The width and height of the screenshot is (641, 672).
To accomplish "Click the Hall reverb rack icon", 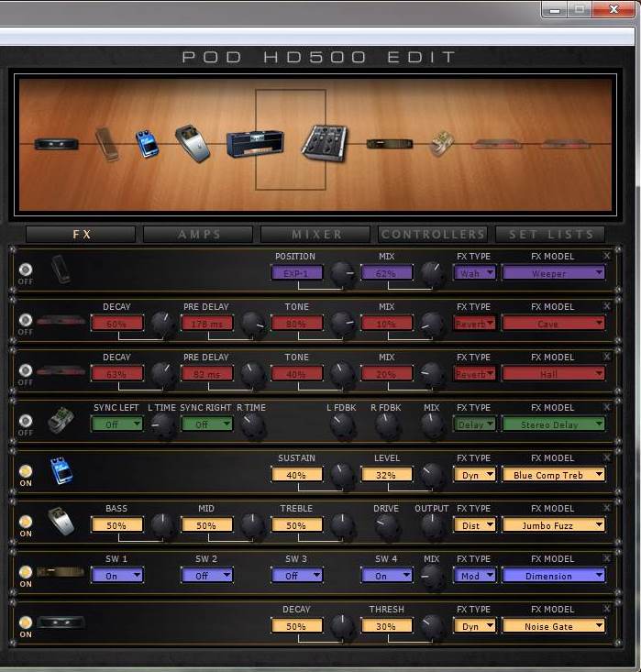I will click(61, 370).
